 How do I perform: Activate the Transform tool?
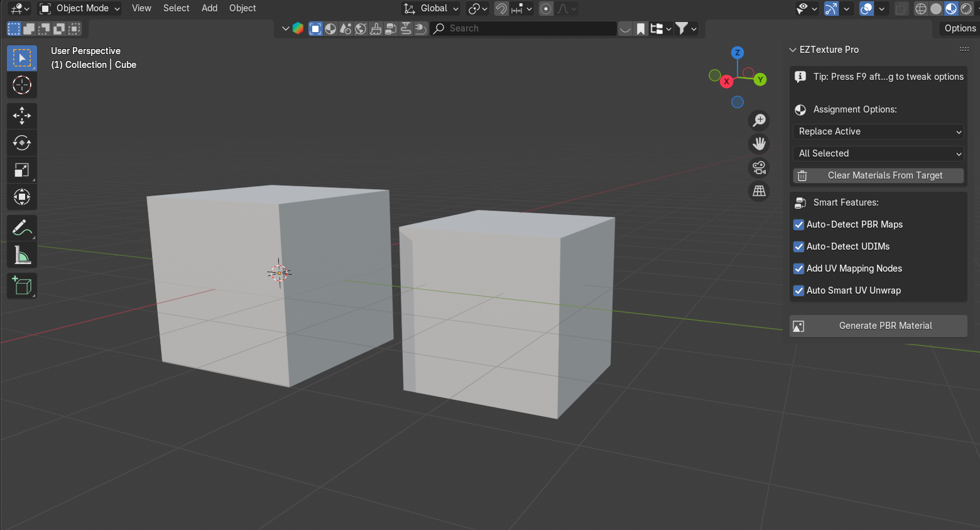coord(22,197)
